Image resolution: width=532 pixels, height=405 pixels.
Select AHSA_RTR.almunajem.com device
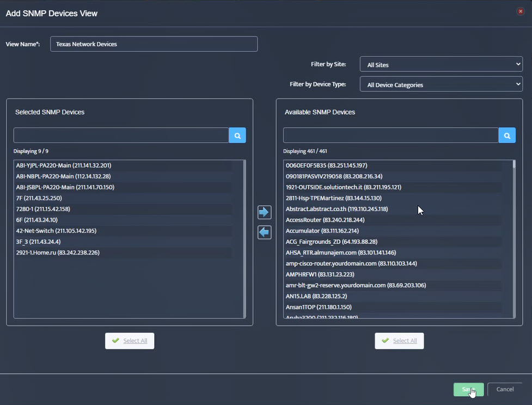point(393,253)
